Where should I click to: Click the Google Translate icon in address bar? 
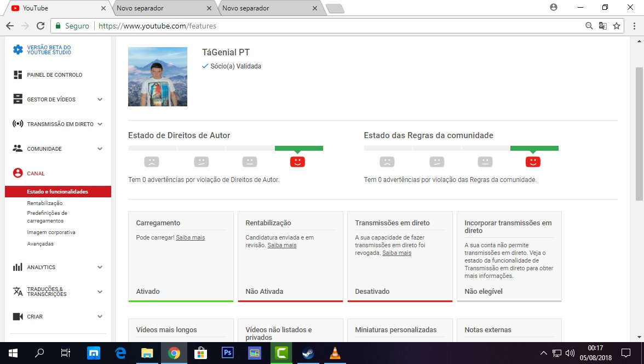pyautogui.click(x=602, y=26)
